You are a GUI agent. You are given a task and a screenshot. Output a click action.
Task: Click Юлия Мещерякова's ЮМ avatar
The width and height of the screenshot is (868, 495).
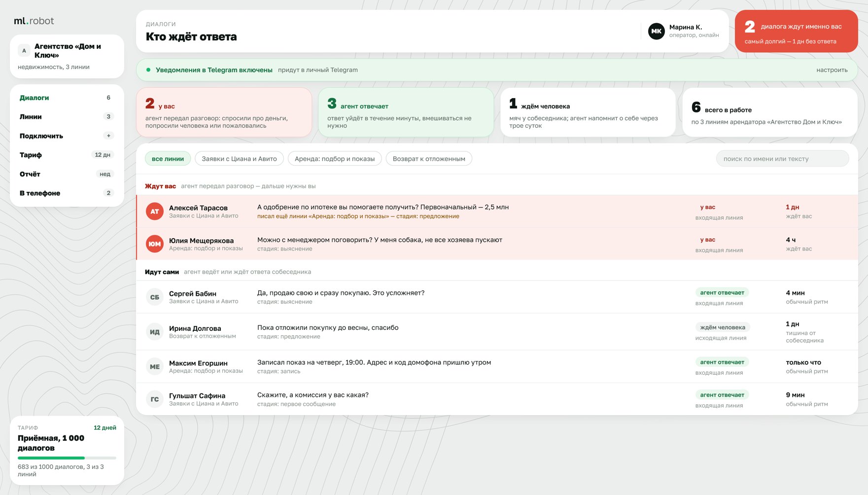[x=155, y=244]
